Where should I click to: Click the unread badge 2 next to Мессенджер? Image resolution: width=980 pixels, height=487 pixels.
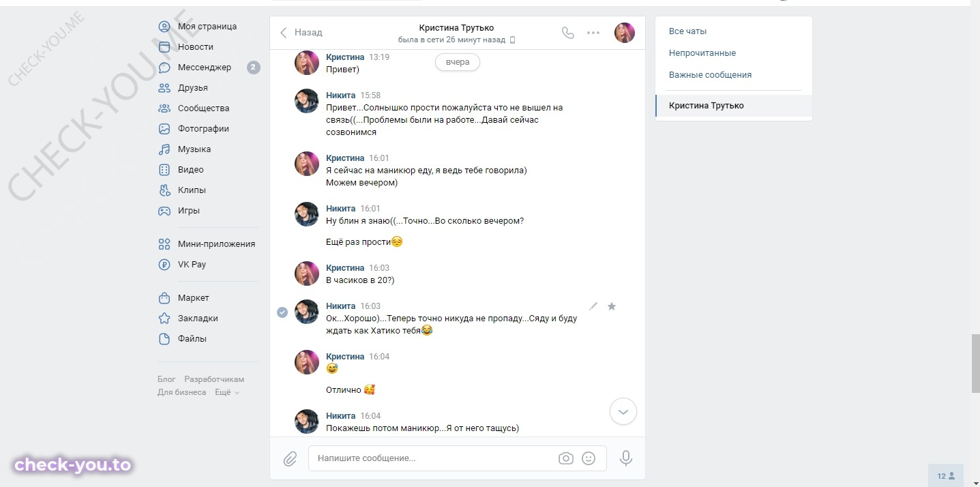coord(253,68)
